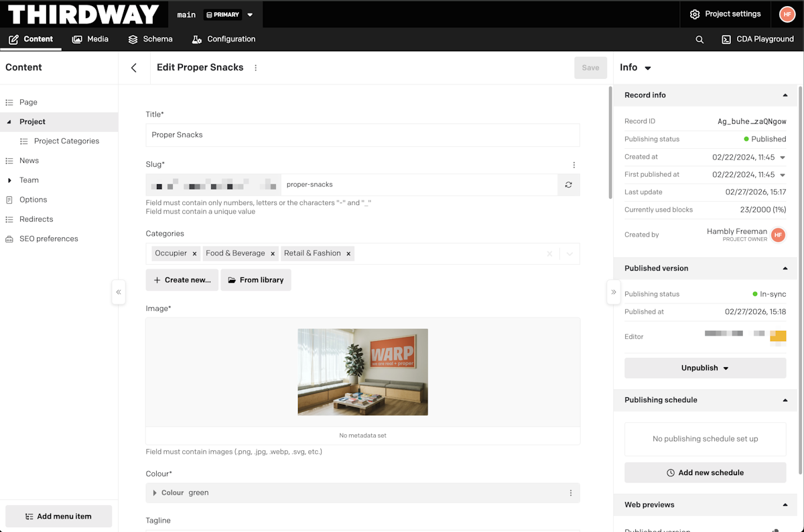Image resolution: width=804 pixels, height=532 pixels.
Task: Switch to the Configuration tab
Action: (x=224, y=40)
